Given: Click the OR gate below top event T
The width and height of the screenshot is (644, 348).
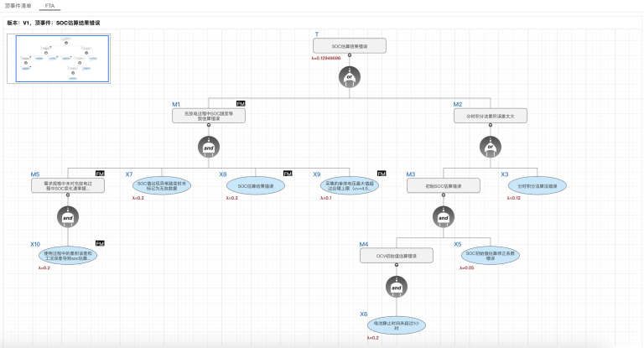Looking at the screenshot, I should click(350, 79).
